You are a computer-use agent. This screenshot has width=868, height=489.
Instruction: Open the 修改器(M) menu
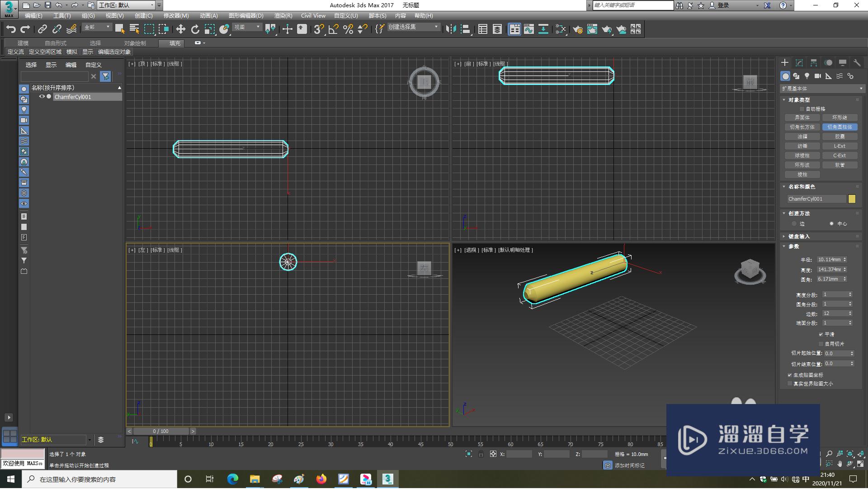[x=176, y=16]
